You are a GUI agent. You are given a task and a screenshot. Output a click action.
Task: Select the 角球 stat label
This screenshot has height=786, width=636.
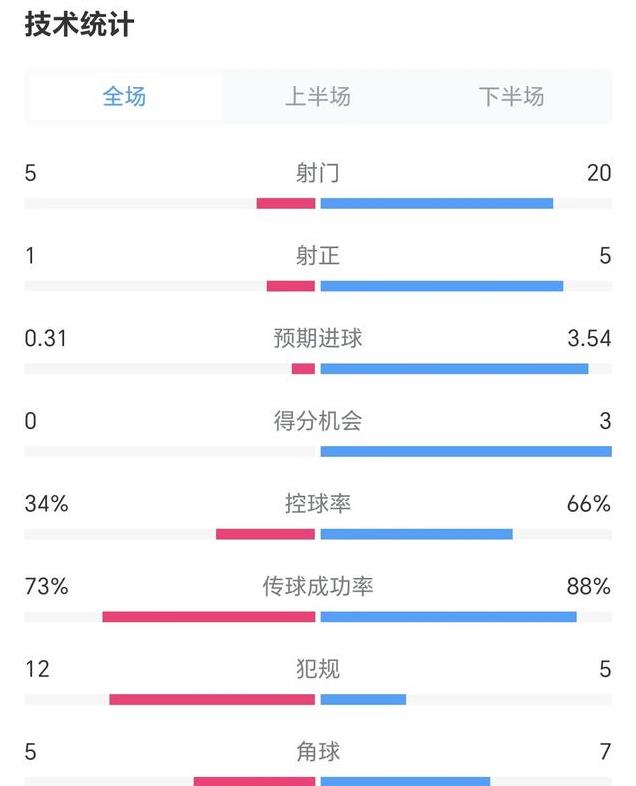[318, 751]
